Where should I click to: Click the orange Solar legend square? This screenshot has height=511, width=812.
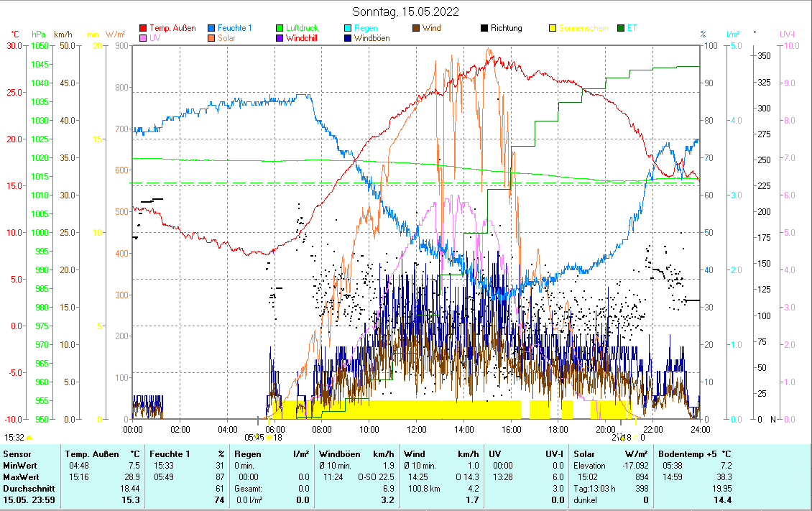point(212,39)
